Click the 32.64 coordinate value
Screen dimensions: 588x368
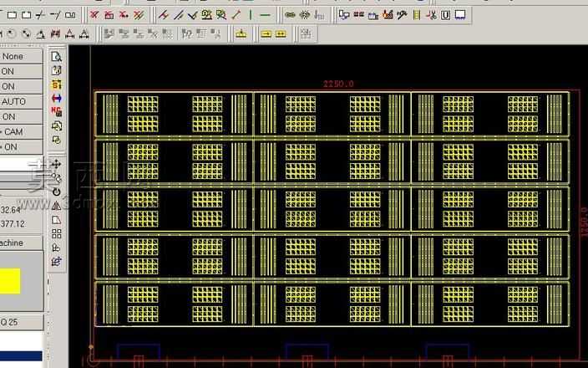click(11, 210)
